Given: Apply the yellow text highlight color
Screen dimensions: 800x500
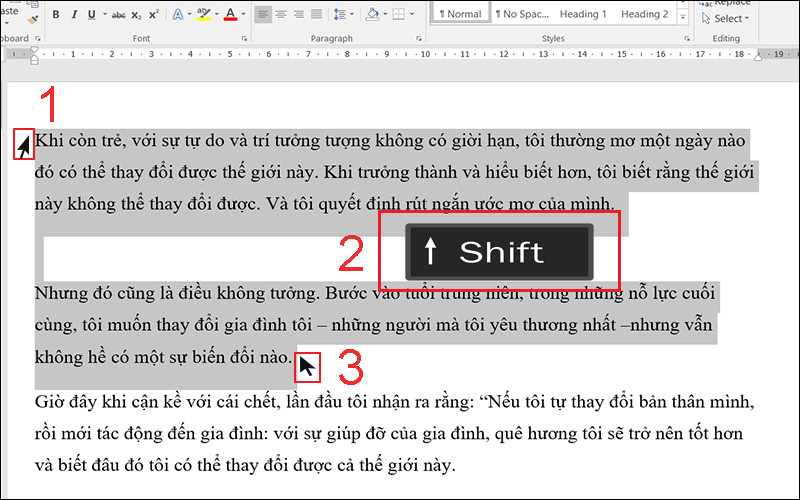Looking at the screenshot, I should point(204,14).
